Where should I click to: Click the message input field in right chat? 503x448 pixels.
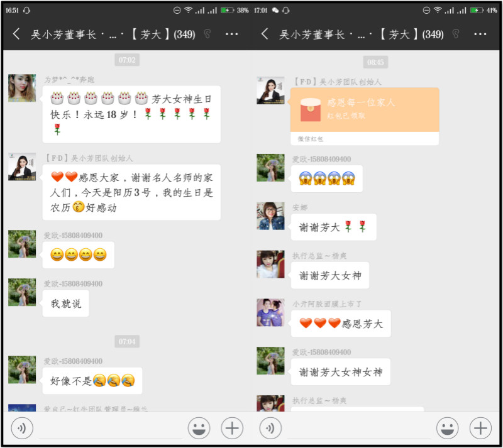pyautogui.click(x=358, y=429)
